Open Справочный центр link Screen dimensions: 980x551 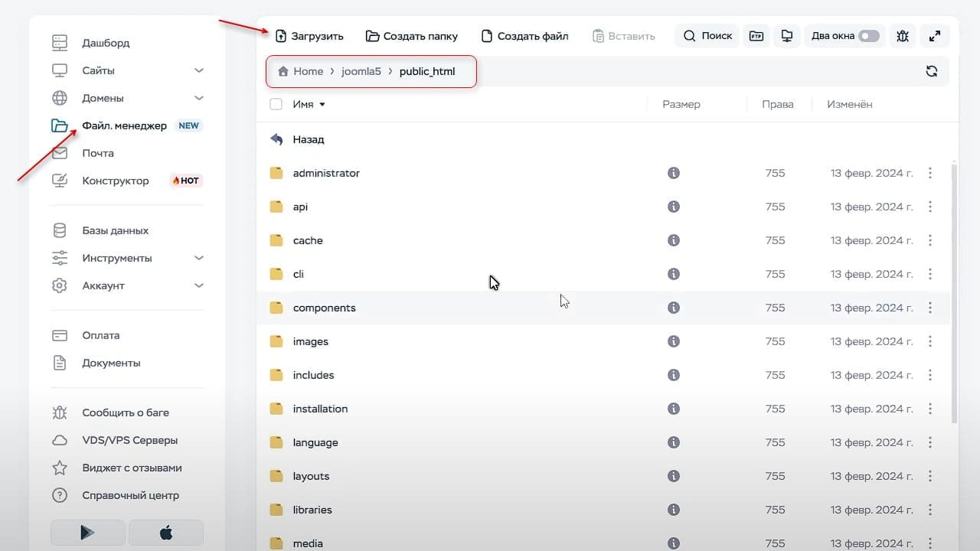pos(130,495)
